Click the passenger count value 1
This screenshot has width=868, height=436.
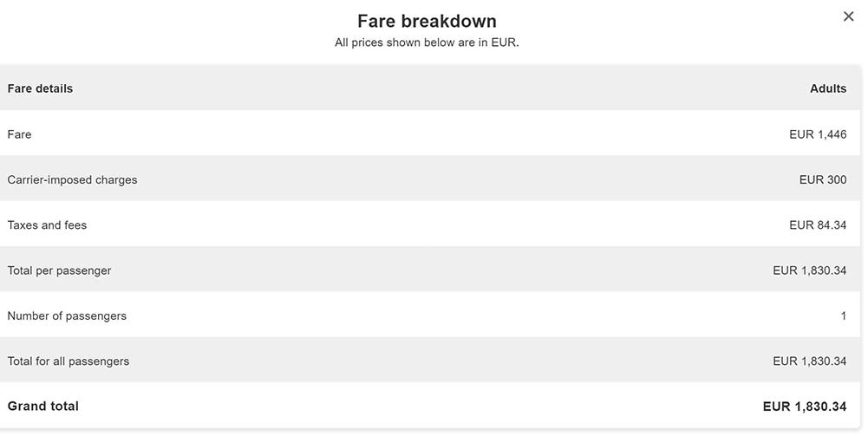843,316
